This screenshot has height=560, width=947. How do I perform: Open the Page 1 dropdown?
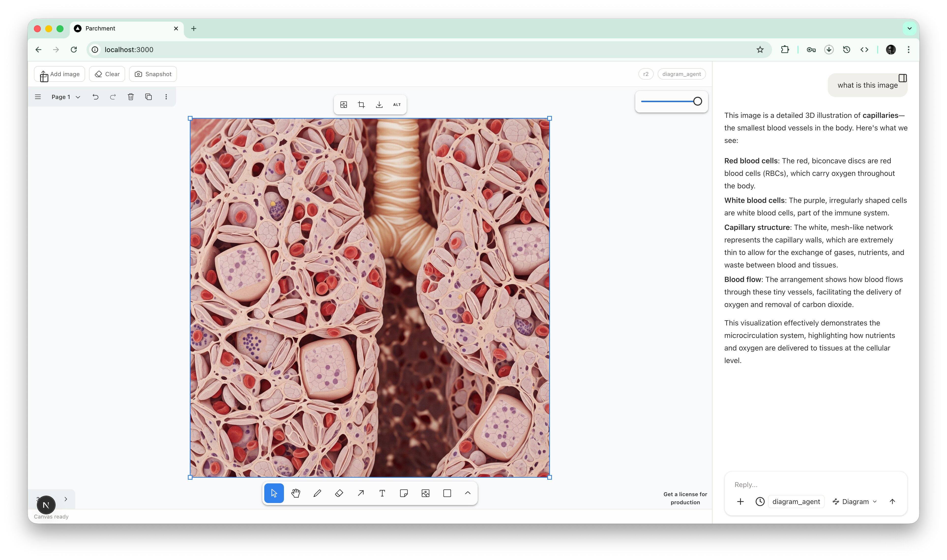[x=66, y=97]
